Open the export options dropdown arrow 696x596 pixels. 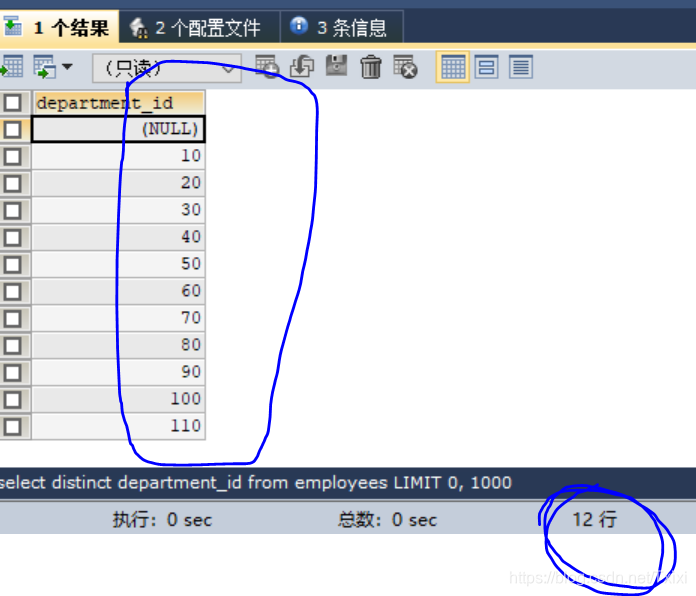tap(67, 67)
